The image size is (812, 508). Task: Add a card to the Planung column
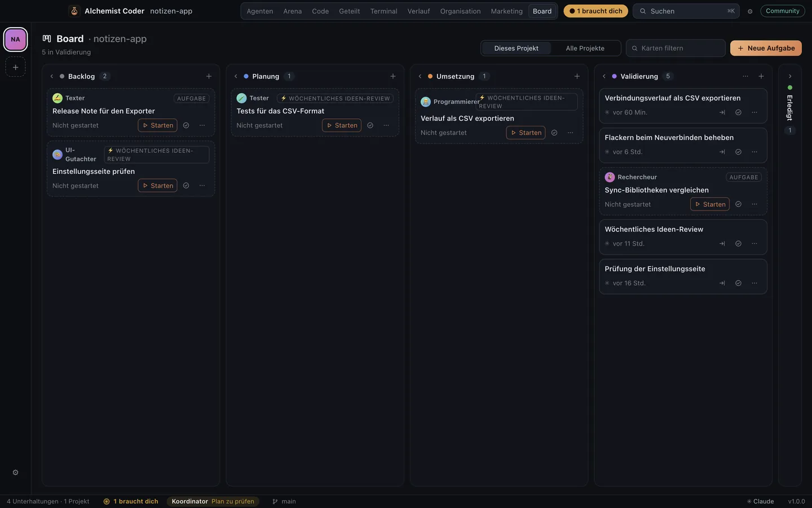point(393,76)
